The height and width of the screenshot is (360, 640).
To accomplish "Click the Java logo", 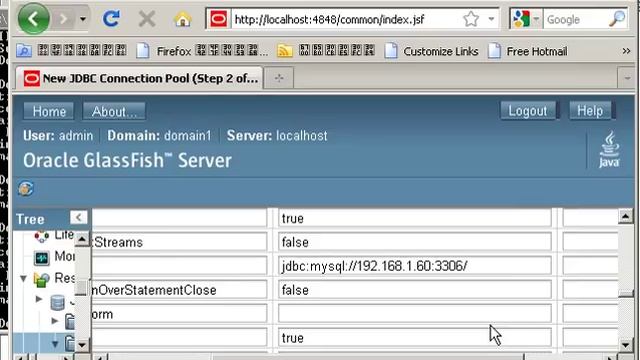I will (x=609, y=149).
